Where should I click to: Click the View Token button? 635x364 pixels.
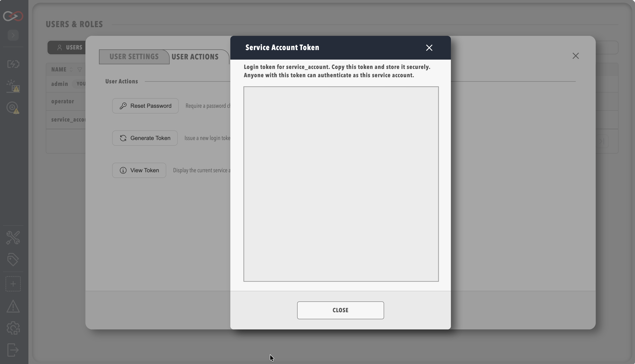pyautogui.click(x=139, y=170)
